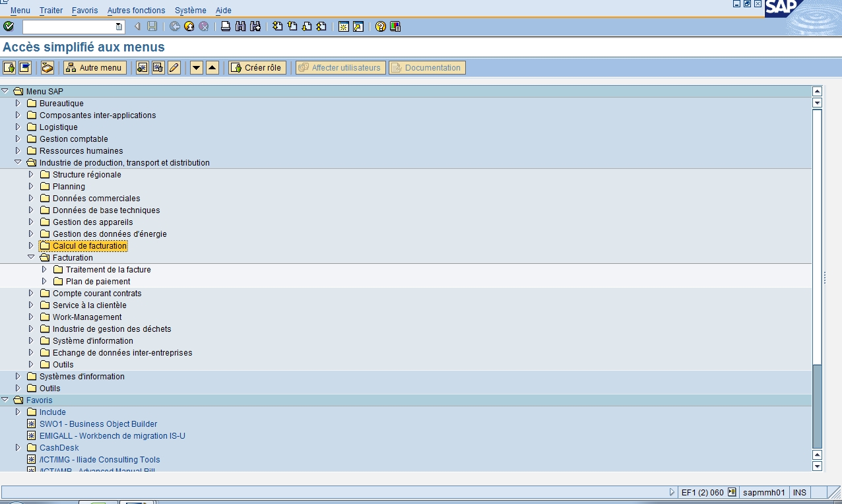842x504 pixels.
Task: Open Customize local layout icon
Action: pos(395,26)
